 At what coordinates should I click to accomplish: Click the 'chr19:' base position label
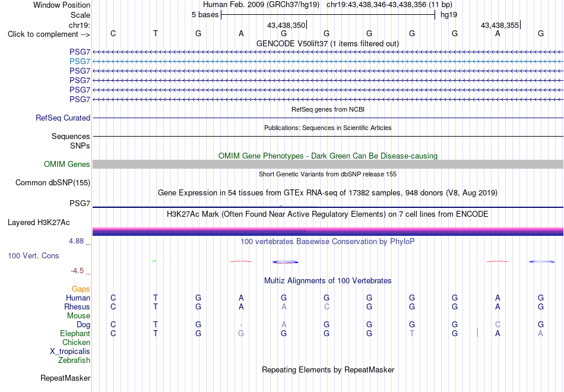click(80, 25)
